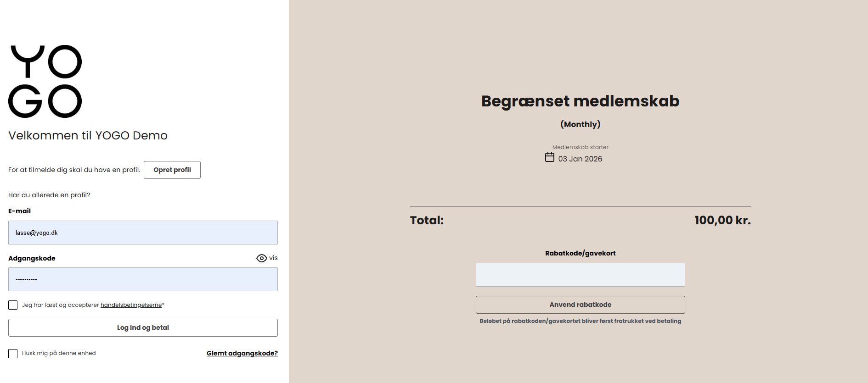Click the 'Begrænset medlemskab' heading
The image size is (868, 383).
pos(580,101)
